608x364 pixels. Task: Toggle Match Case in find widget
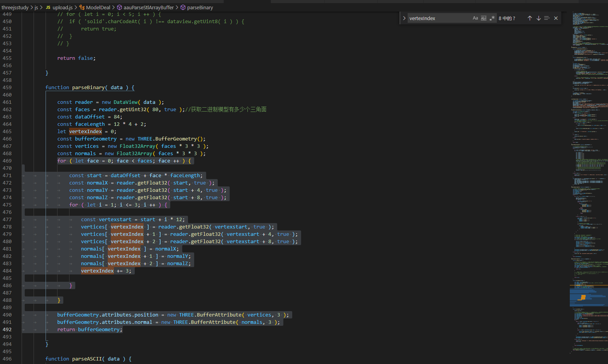click(x=475, y=18)
